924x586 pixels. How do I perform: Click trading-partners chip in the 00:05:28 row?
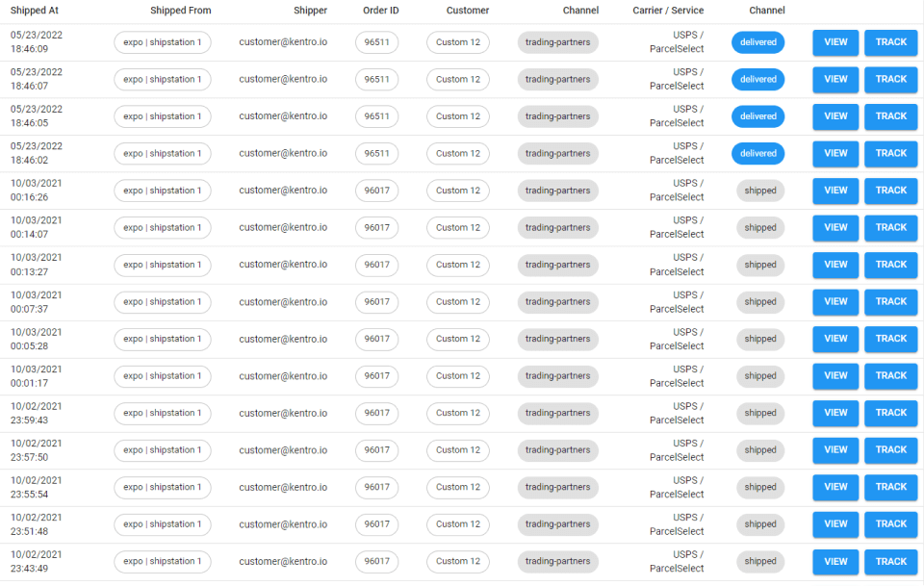pos(557,340)
